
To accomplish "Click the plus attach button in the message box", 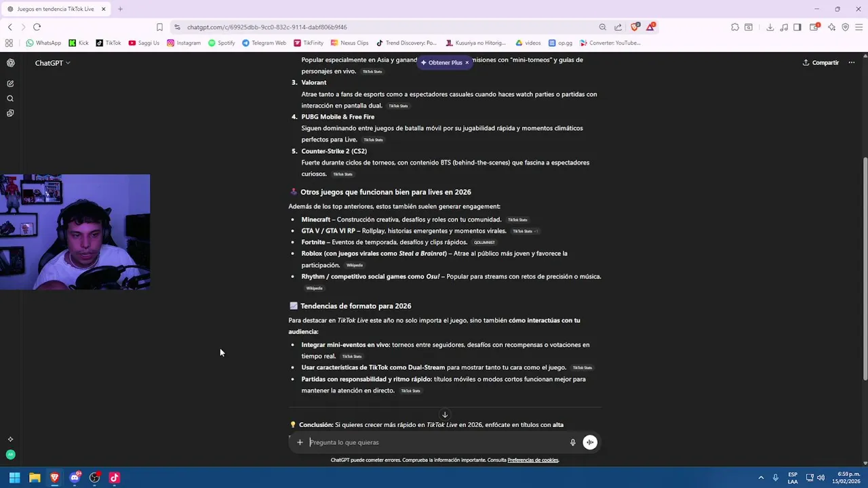I will pos(300,443).
